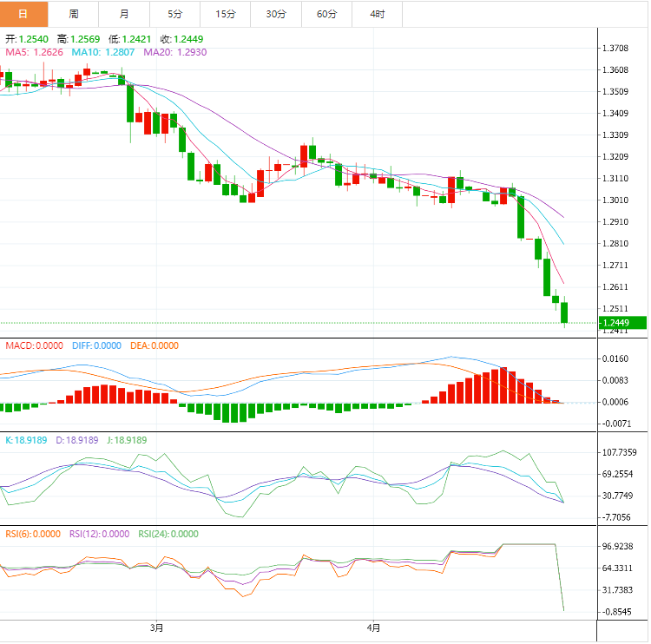Click the 1.3409 price axis label

point(615,114)
